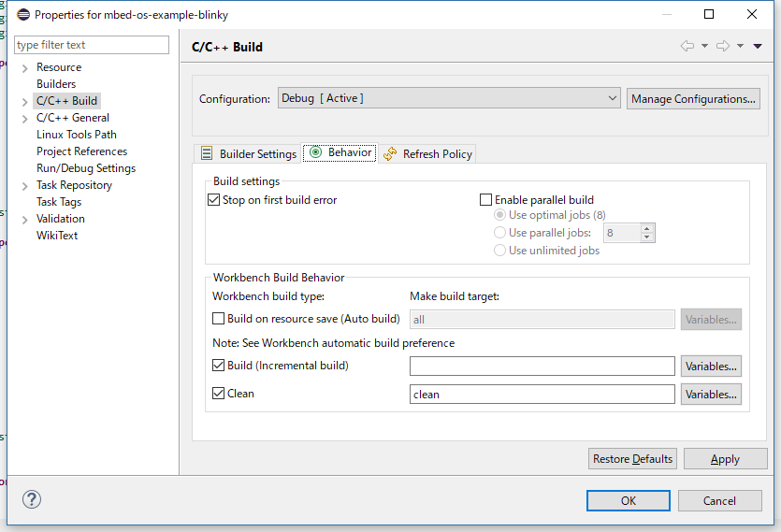Uncheck Build (Incremental build)

pos(218,366)
